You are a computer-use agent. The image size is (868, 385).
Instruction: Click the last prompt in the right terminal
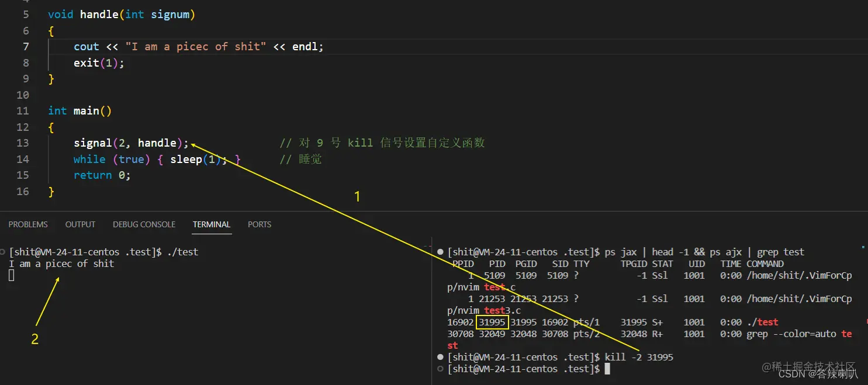(524, 369)
